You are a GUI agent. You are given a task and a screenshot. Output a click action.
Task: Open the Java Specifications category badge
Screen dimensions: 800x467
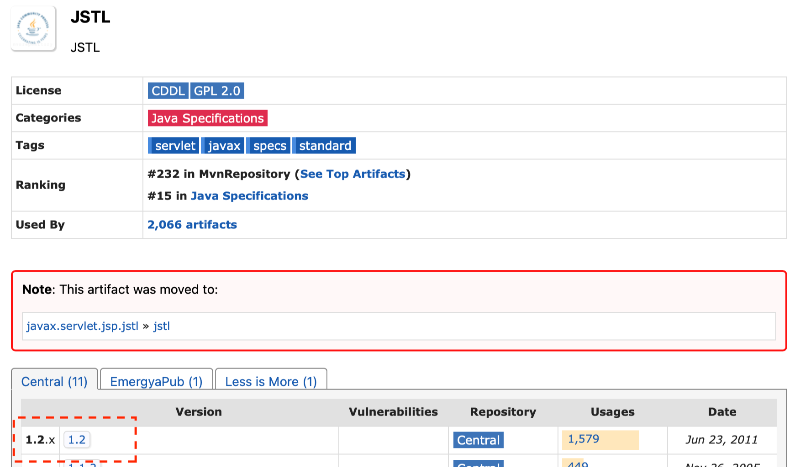click(x=208, y=118)
